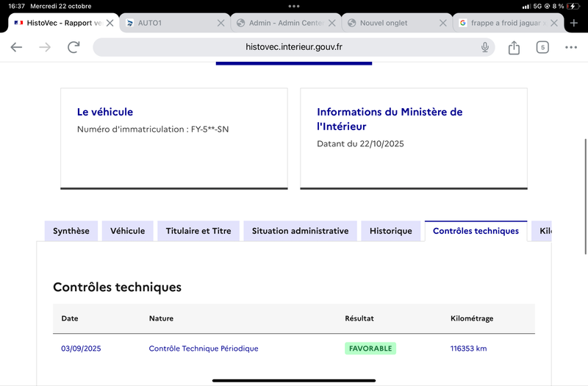The width and height of the screenshot is (588, 386).
Task: Go back using the browser back arrow
Action: 16,47
